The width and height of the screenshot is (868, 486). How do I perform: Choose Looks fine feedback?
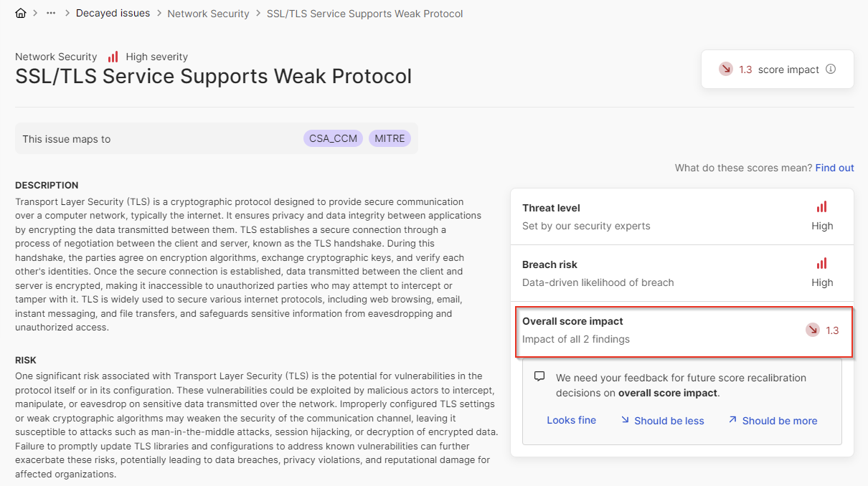571,421
